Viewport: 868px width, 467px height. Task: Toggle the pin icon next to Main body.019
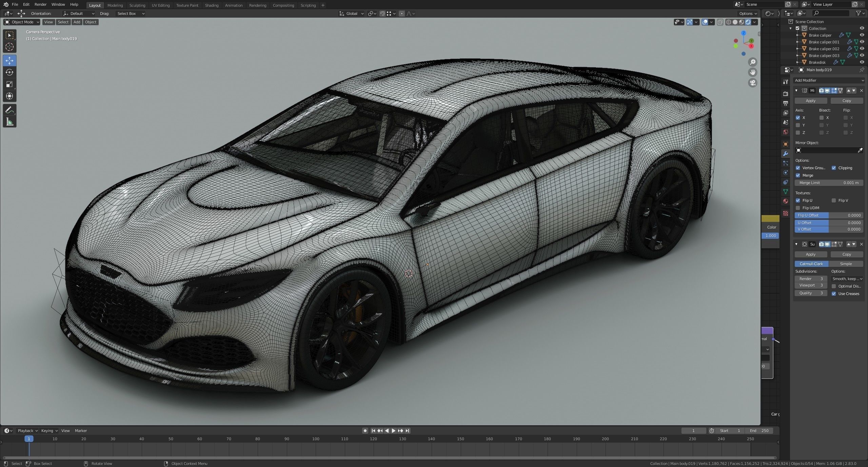862,70
